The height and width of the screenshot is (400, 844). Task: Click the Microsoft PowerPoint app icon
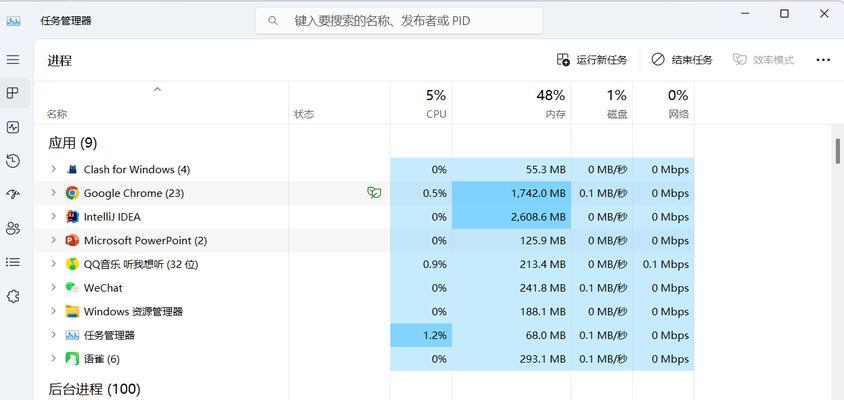tap(72, 240)
